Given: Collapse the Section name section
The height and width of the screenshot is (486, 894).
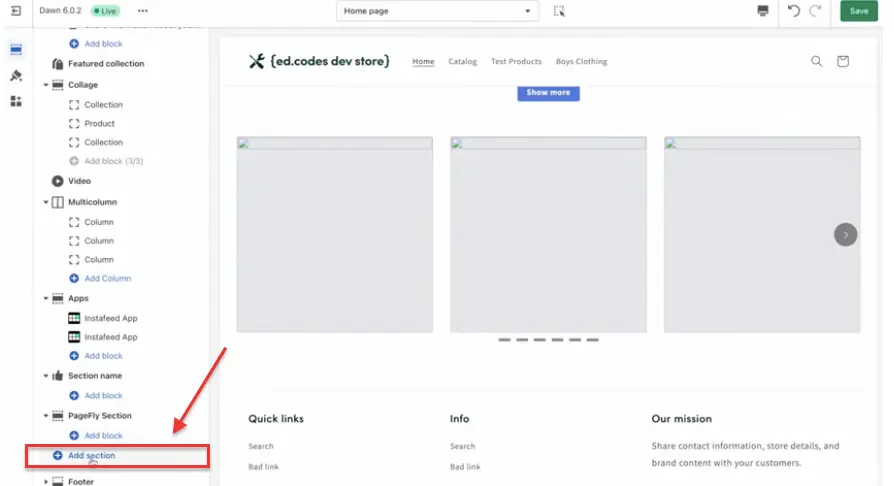Looking at the screenshot, I should 46,375.
